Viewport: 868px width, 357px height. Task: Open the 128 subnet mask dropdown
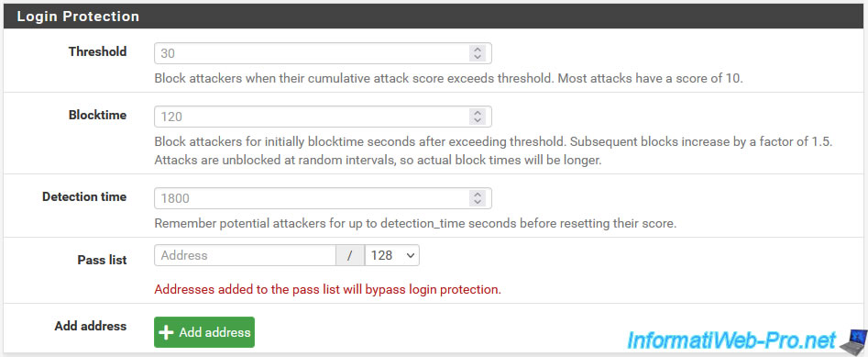[392, 255]
